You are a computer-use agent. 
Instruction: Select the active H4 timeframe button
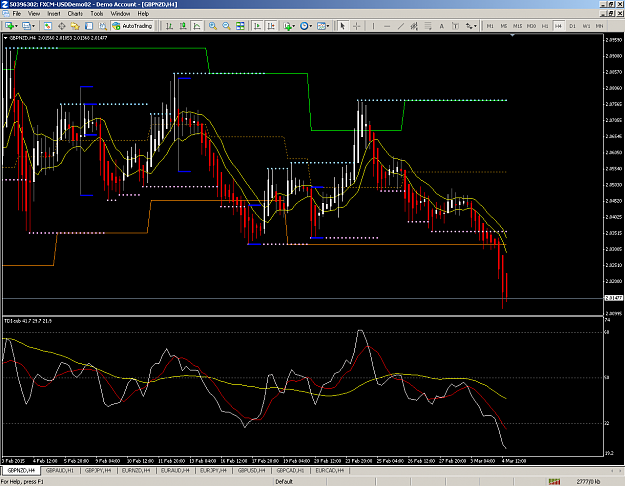tap(558, 26)
